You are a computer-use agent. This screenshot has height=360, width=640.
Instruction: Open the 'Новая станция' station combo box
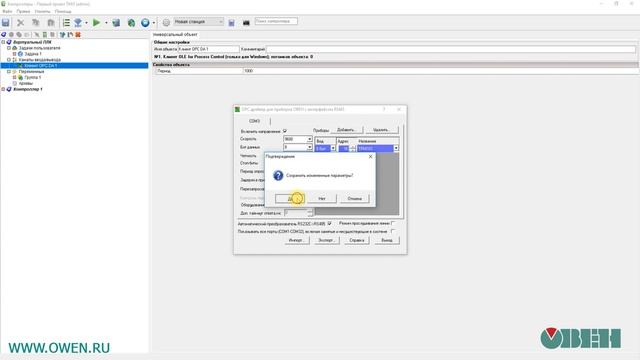(x=198, y=22)
